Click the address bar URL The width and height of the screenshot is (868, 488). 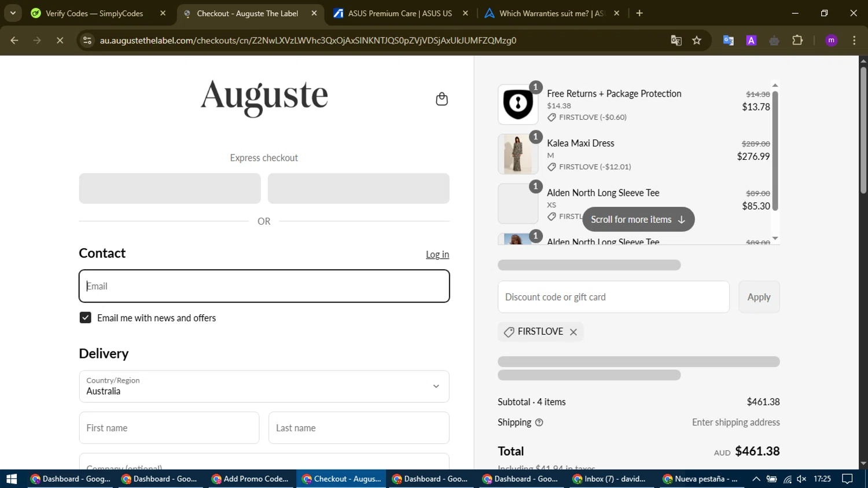tap(308, 41)
